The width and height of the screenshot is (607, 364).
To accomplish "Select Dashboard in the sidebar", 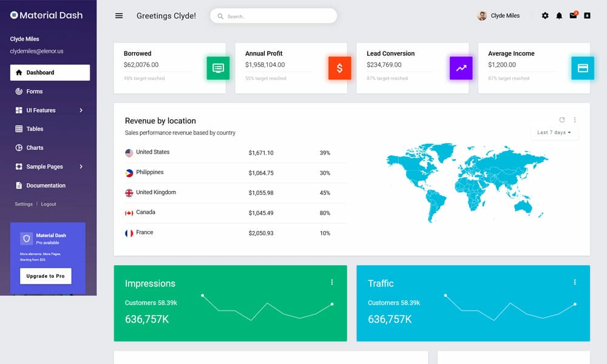I will coord(50,73).
